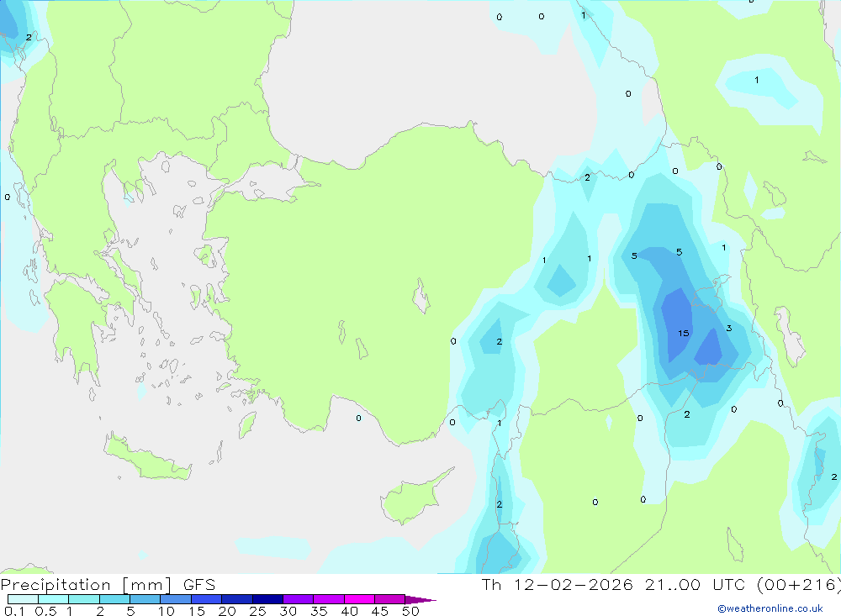Click the '30' legend scale label

[288, 611]
